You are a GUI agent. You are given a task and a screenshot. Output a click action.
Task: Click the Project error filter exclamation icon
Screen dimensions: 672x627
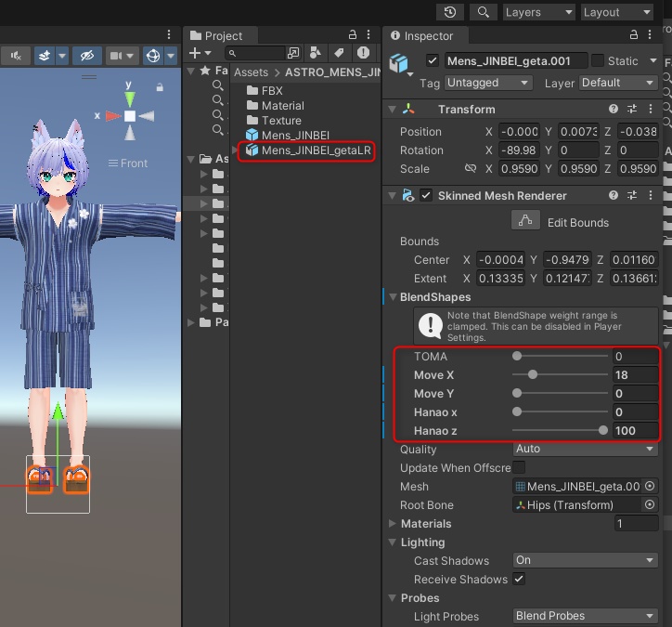(x=364, y=53)
